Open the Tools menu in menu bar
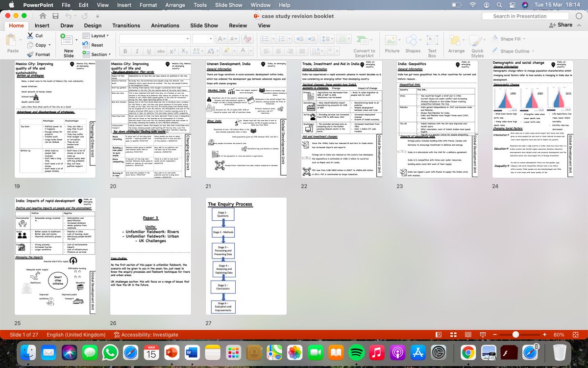This screenshot has height=368, width=588. click(x=200, y=5)
